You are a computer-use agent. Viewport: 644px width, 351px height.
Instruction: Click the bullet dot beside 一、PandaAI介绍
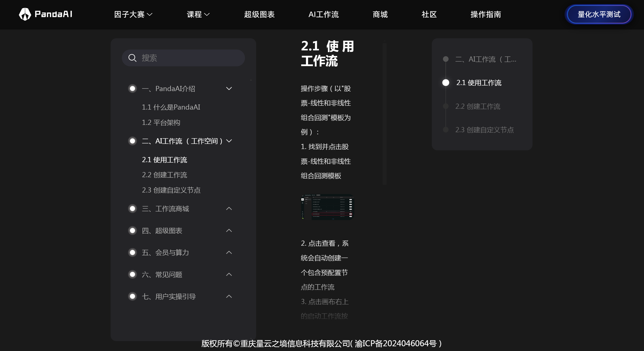tap(133, 89)
